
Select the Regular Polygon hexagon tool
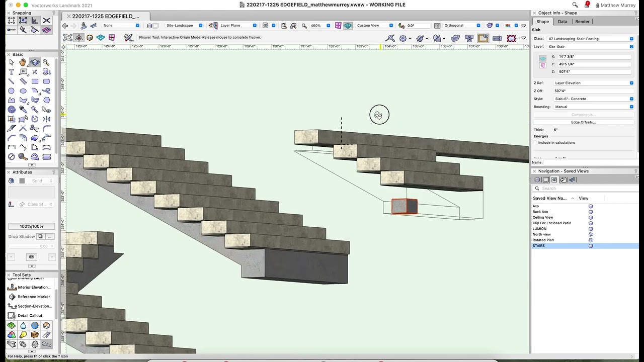point(46,100)
